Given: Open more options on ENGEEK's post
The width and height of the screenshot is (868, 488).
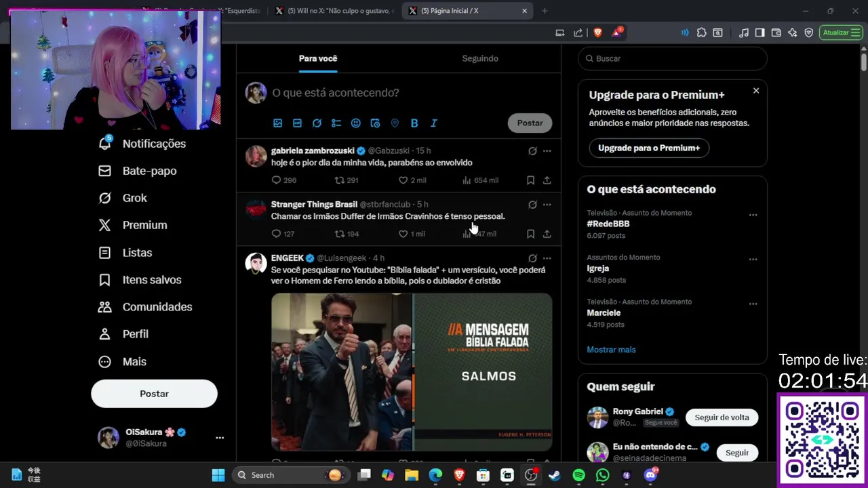Looking at the screenshot, I should click(x=547, y=258).
